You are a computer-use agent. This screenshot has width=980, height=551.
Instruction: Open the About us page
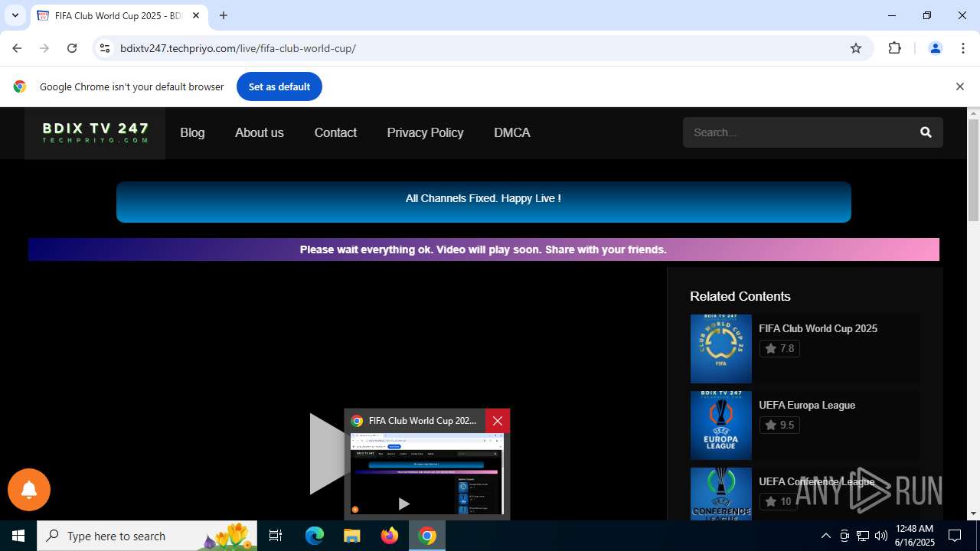point(259,132)
